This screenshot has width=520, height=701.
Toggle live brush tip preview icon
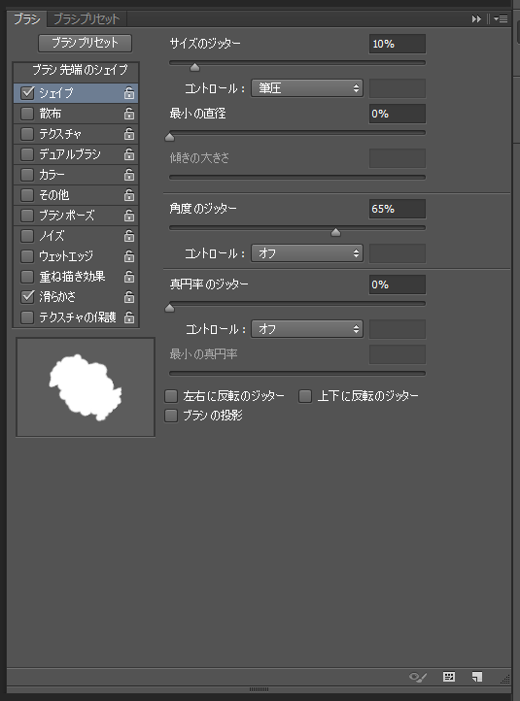[x=418, y=677]
